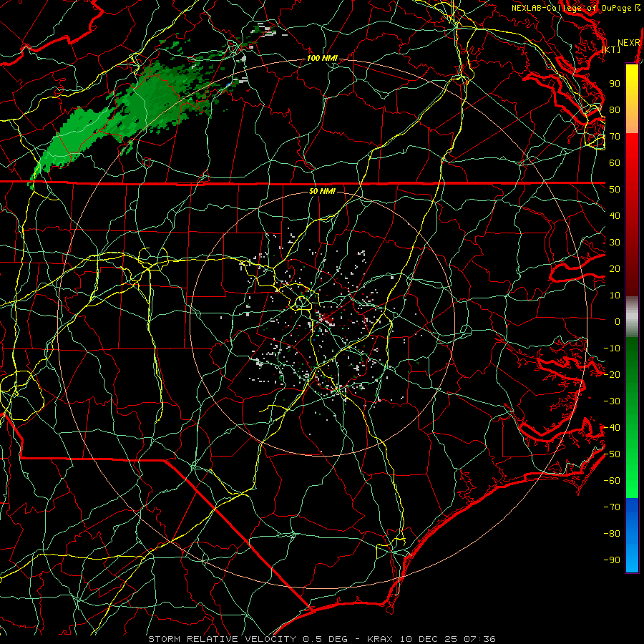Click the "50 NMI" range ring label
644x644 pixels.
point(322,191)
